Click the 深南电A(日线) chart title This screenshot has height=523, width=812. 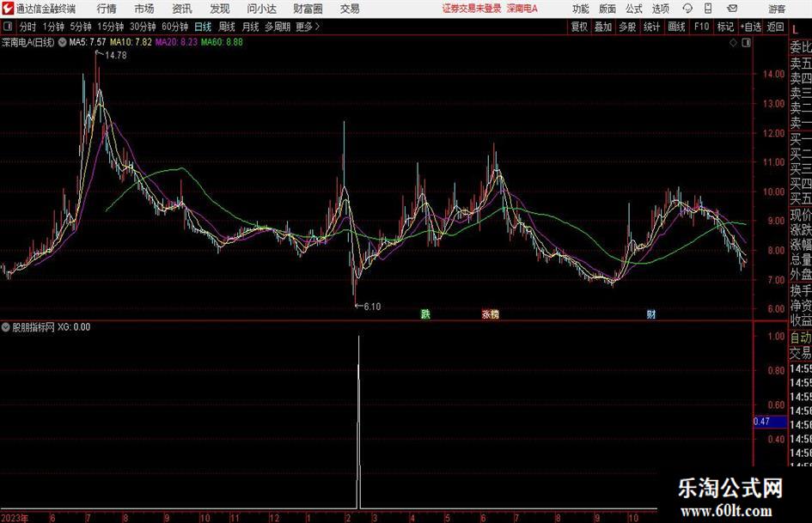coord(28,42)
